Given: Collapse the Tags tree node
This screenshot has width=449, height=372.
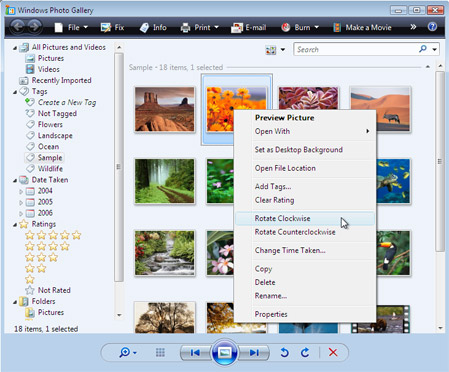Looking at the screenshot, I should (x=15, y=92).
